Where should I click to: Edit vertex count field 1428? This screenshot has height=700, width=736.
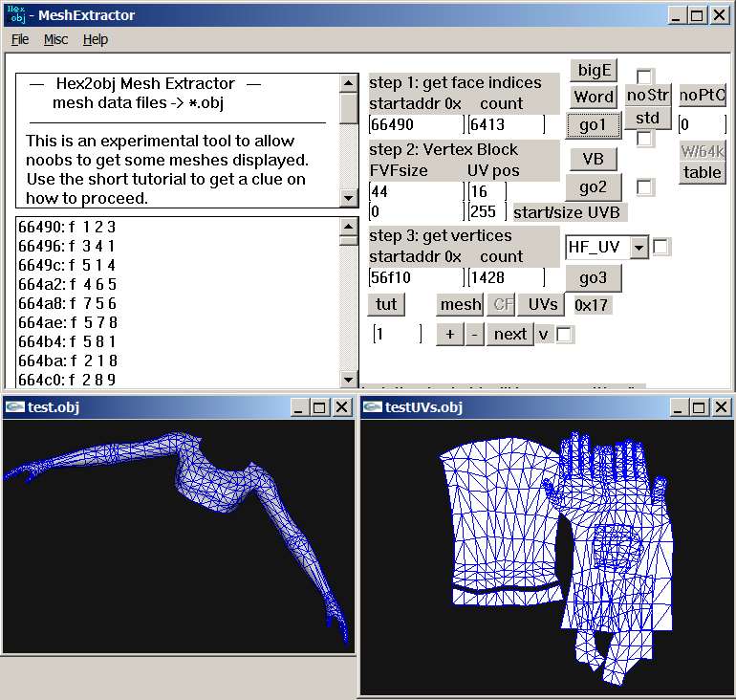click(x=507, y=277)
